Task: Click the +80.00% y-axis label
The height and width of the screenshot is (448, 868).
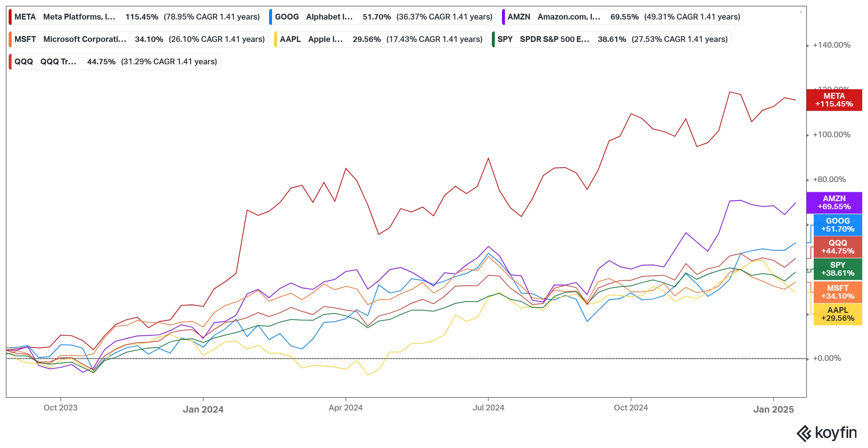Action: click(x=829, y=180)
